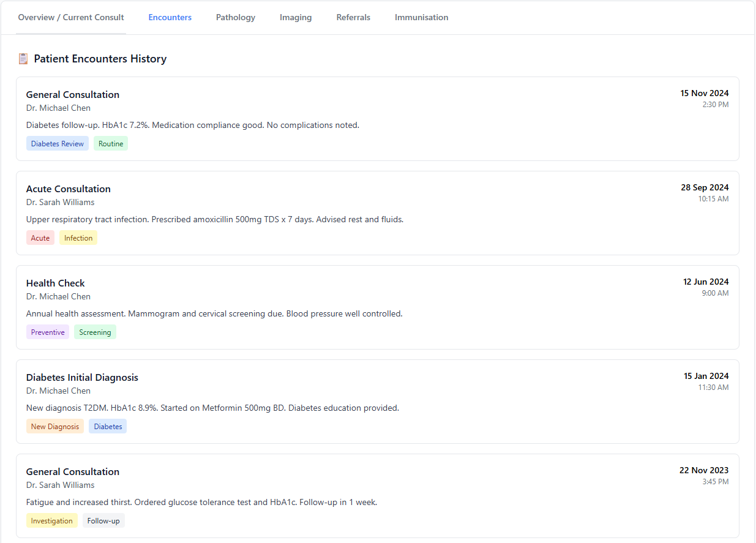The height and width of the screenshot is (543, 756).
Task: Select the Referrals tab
Action: coord(353,17)
